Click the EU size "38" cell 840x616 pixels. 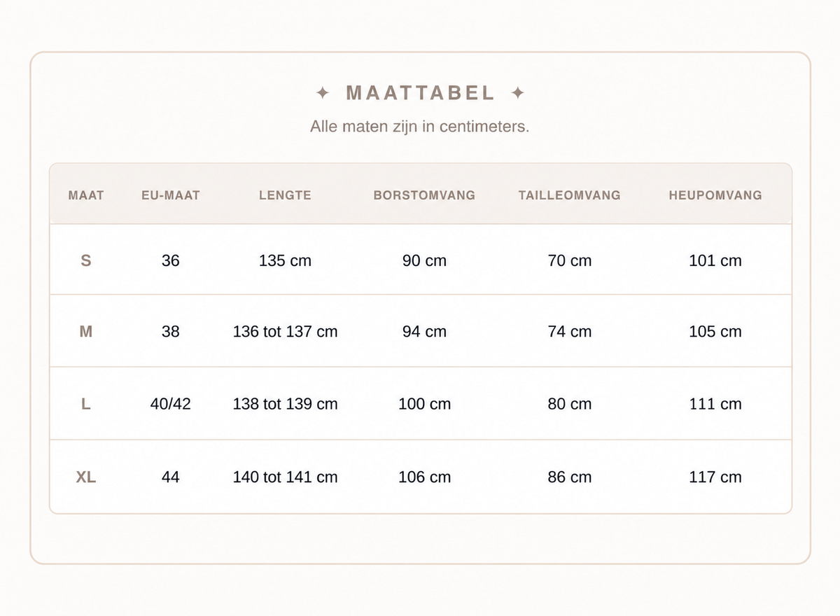171,332
